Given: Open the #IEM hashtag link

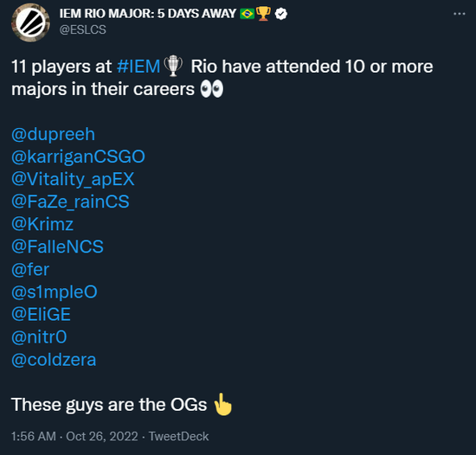Looking at the screenshot, I should point(138,67).
